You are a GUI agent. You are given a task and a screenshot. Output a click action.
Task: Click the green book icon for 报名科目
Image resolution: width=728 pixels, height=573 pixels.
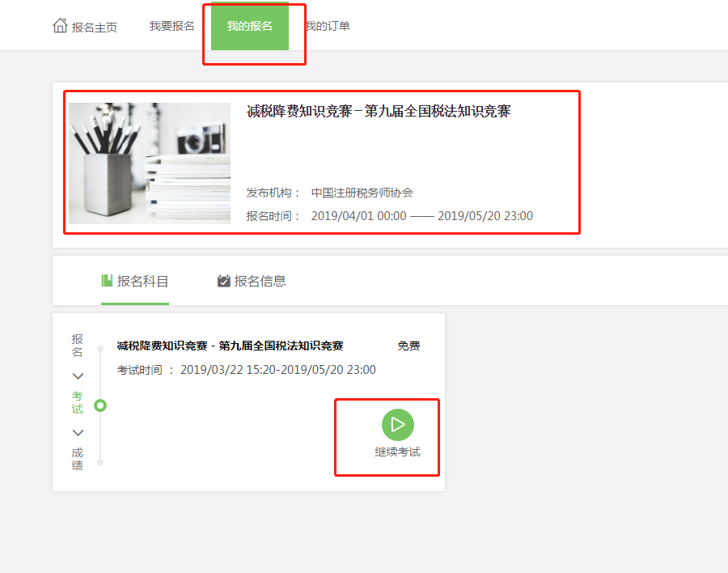107,281
